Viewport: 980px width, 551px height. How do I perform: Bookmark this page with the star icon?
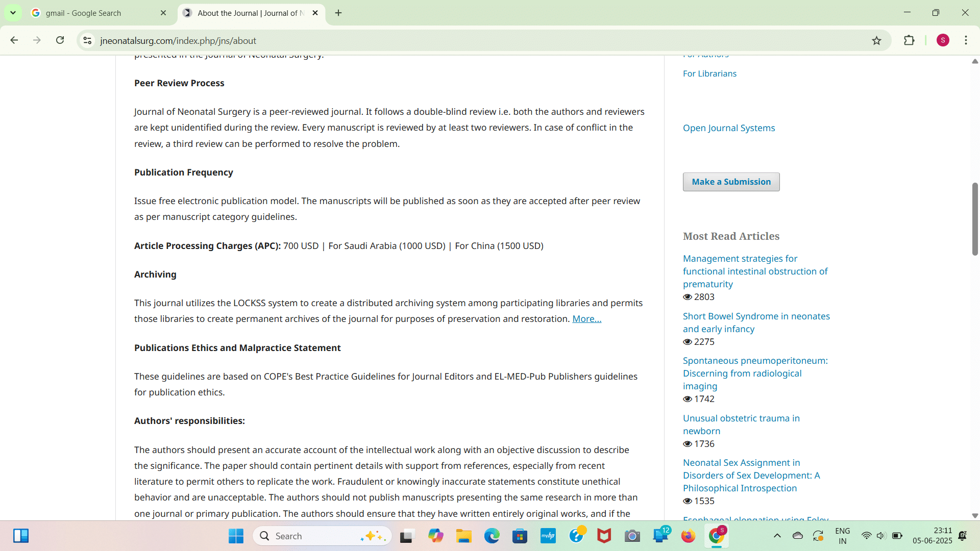[876, 41]
